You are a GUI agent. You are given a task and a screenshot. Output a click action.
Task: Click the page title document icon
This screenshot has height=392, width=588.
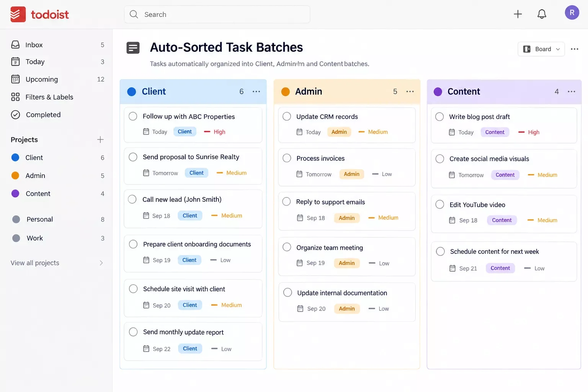click(x=133, y=48)
